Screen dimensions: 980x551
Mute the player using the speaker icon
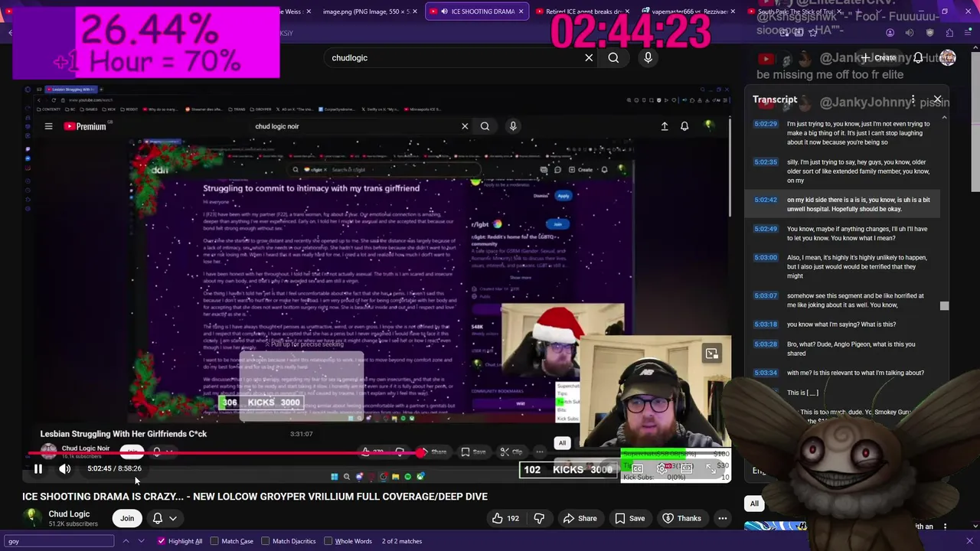coord(65,468)
